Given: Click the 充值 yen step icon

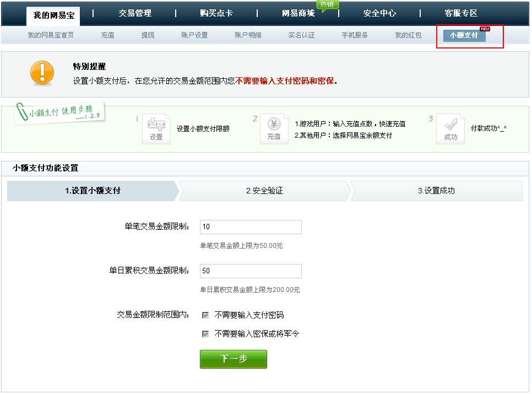Looking at the screenshot, I should [274, 129].
